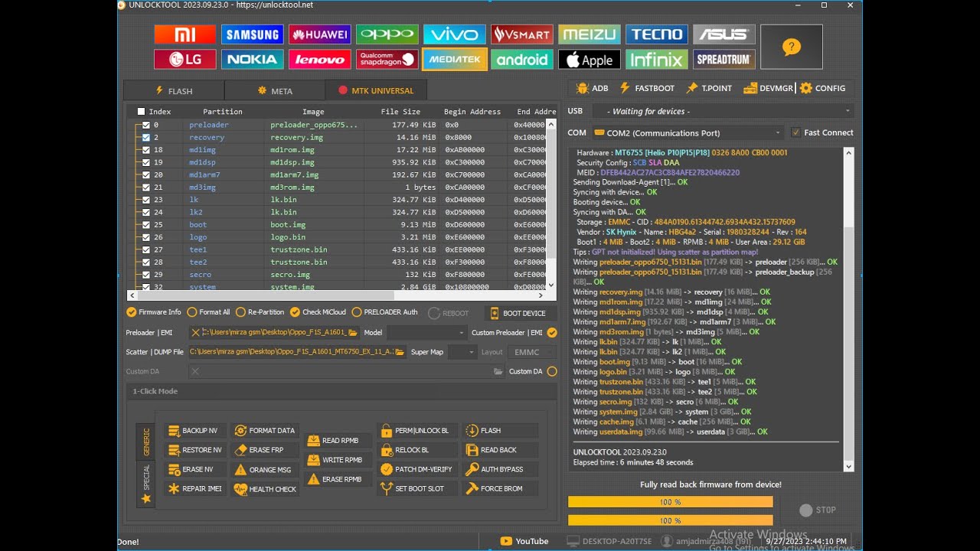
Task: Click the REPAIR IMEI button
Action: pyautogui.click(x=195, y=489)
